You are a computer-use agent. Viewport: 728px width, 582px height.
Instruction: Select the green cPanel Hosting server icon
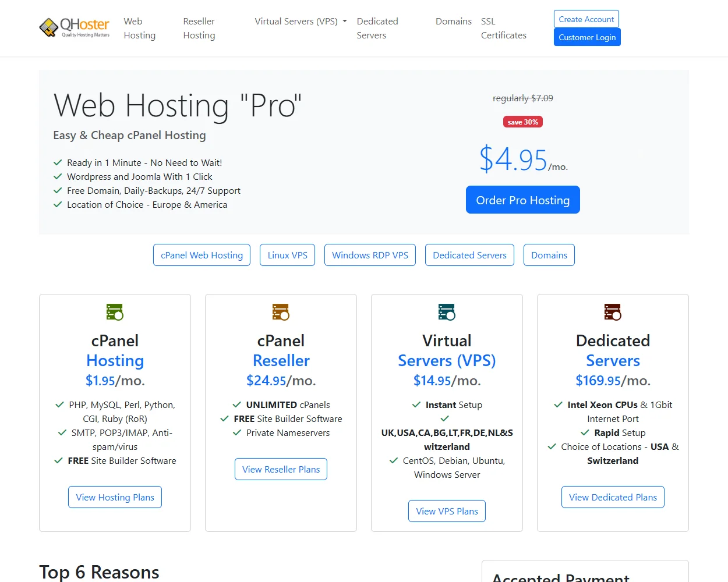click(115, 312)
